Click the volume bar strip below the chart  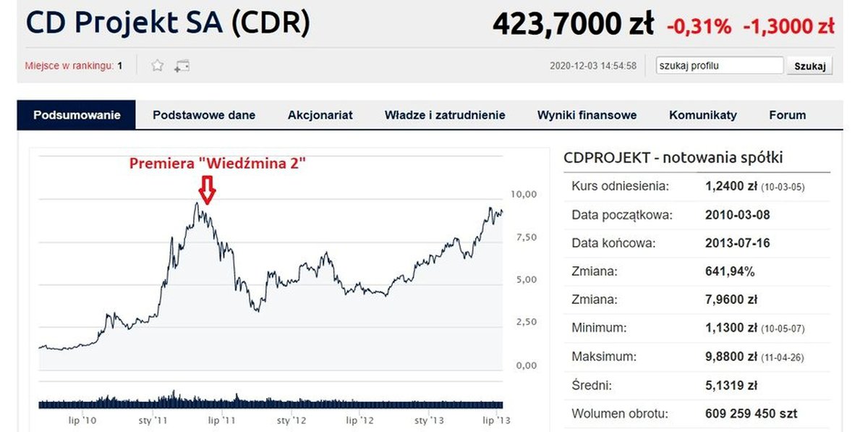pyautogui.click(x=270, y=402)
